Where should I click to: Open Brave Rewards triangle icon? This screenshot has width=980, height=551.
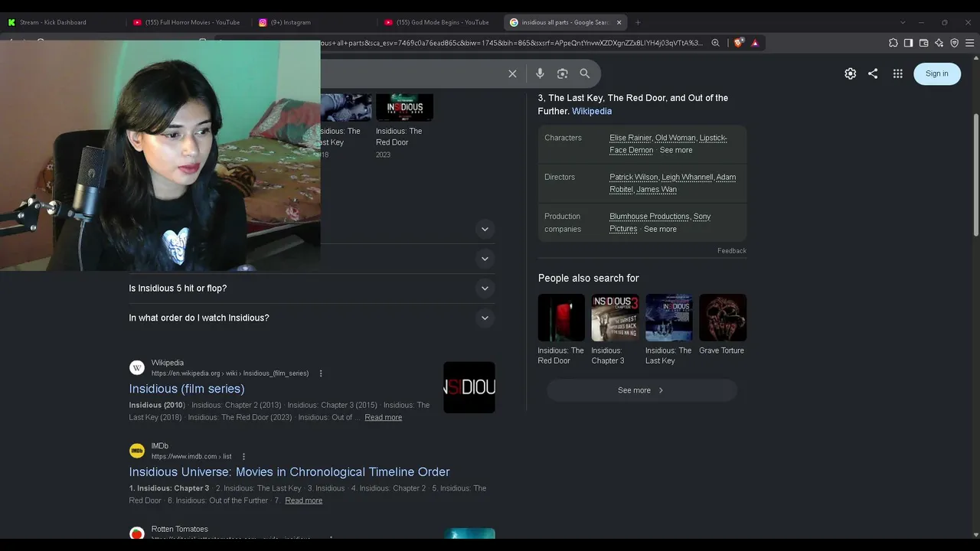click(x=755, y=43)
